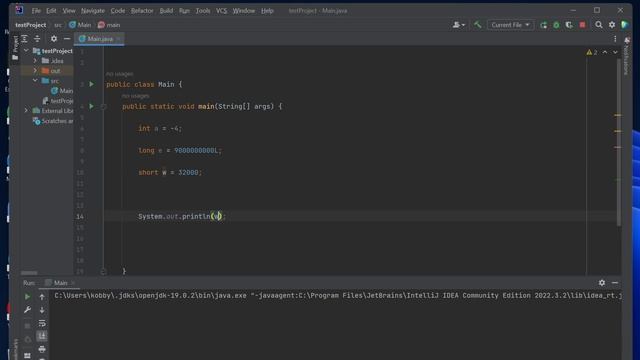
Task: Open the Build menu
Action: [x=166, y=11]
